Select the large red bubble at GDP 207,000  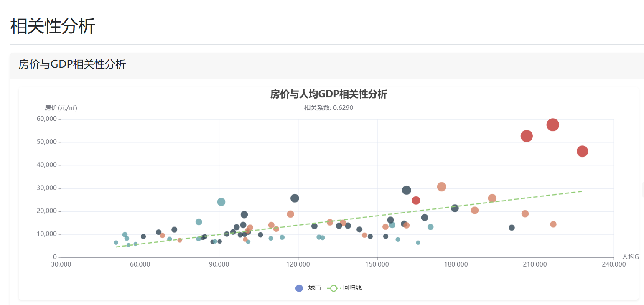click(527, 136)
